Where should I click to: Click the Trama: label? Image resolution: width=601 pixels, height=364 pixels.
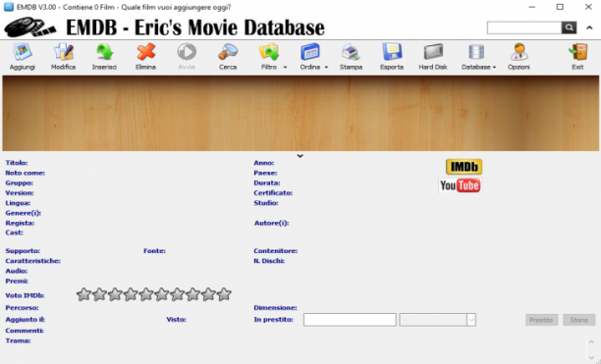pyautogui.click(x=18, y=340)
